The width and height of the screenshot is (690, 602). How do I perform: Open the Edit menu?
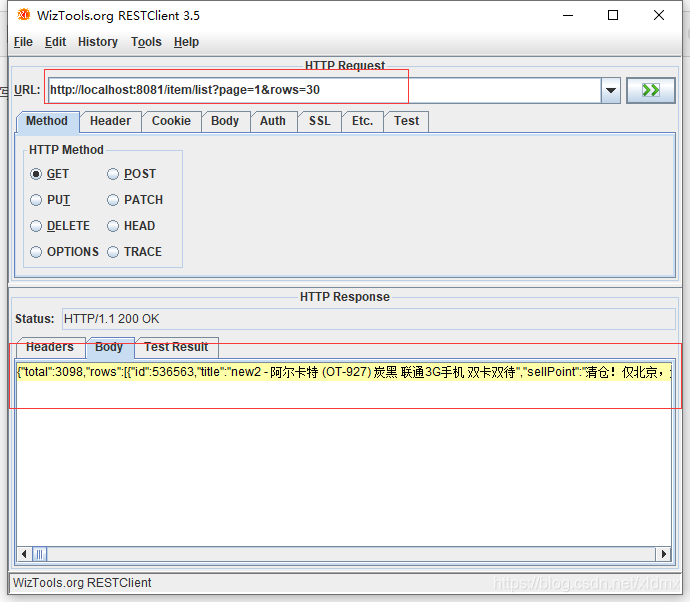click(x=55, y=42)
